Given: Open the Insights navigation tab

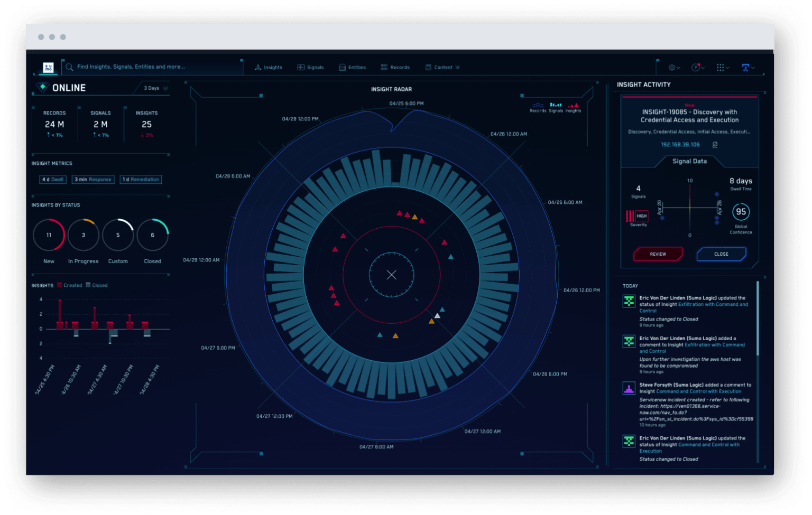Looking at the screenshot, I should point(269,68).
